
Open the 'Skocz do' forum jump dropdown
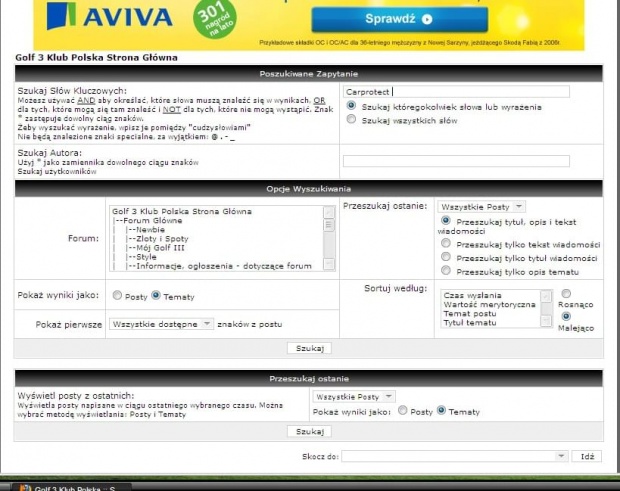click(x=455, y=456)
